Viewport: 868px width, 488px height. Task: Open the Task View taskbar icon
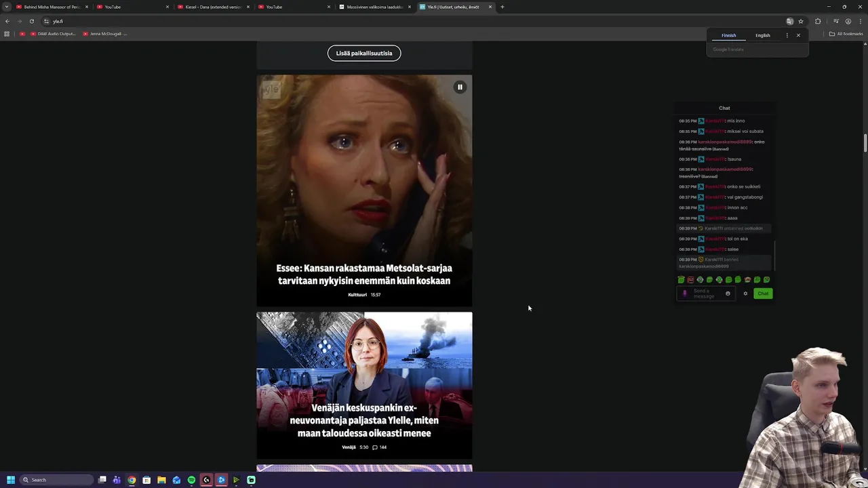102,480
